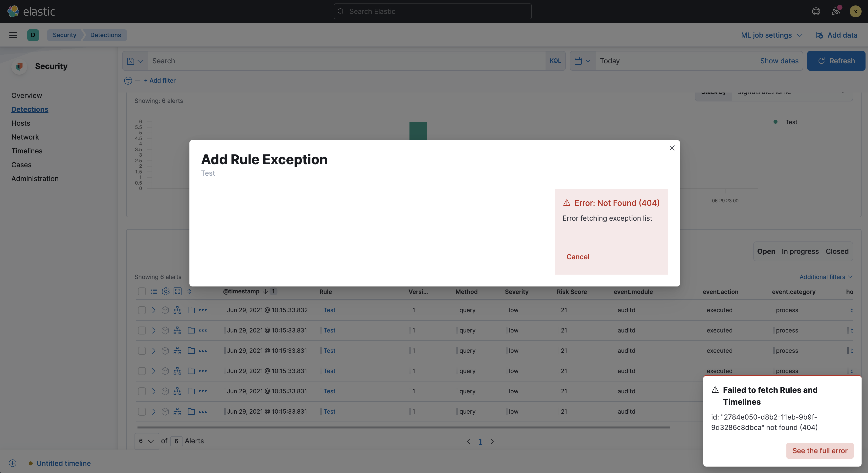
Task: Open Hosts in Security sidebar
Action: tap(21, 123)
